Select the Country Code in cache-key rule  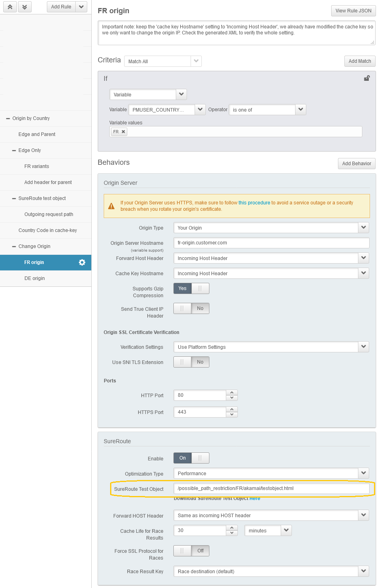coord(47,230)
